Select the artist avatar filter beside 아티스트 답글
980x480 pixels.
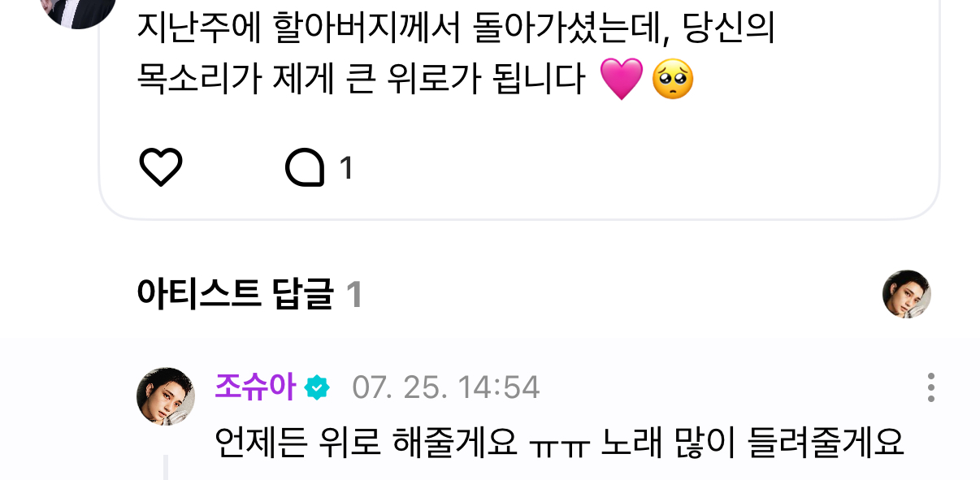click(906, 294)
